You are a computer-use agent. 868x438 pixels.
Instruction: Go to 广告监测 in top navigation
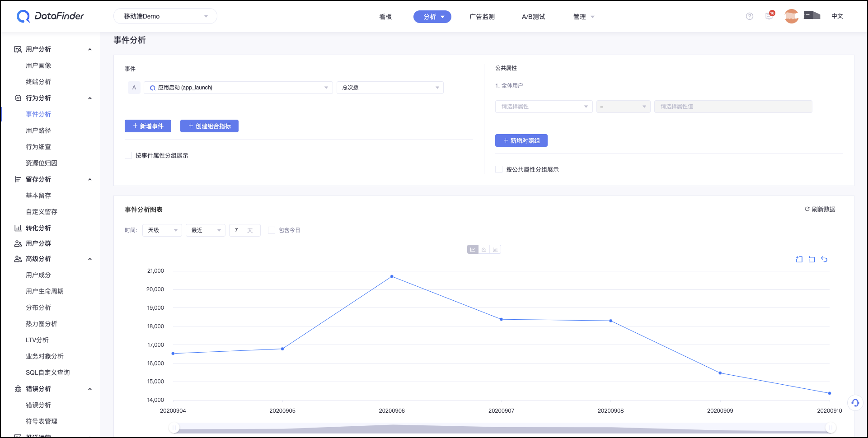point(482,17)
